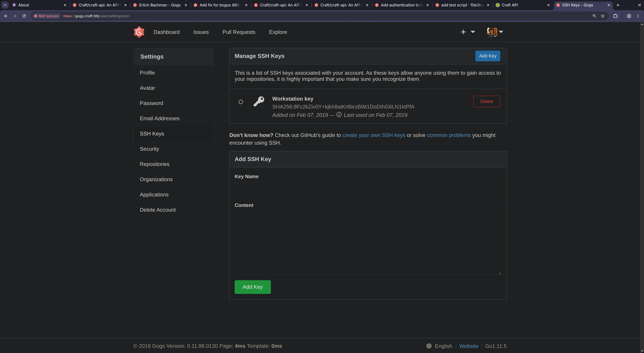The height and width of the screenshot is (353, 644).
Task: Click the key icon next to Workstation key
Action: [259, 101]
